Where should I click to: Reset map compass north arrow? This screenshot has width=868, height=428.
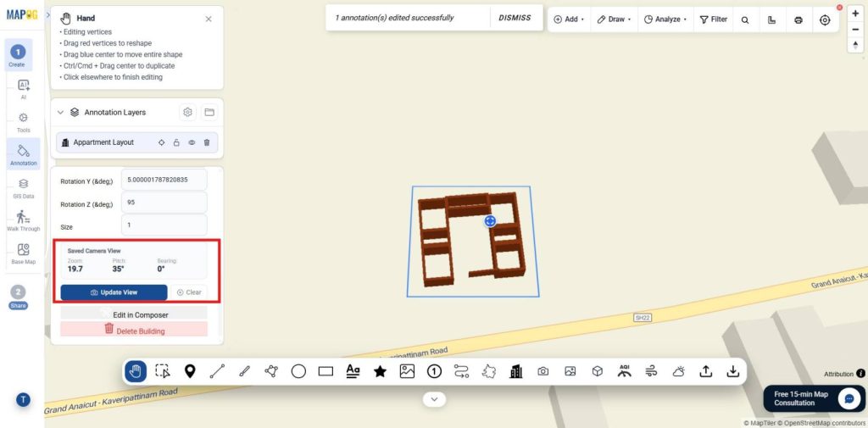(856, 46)
